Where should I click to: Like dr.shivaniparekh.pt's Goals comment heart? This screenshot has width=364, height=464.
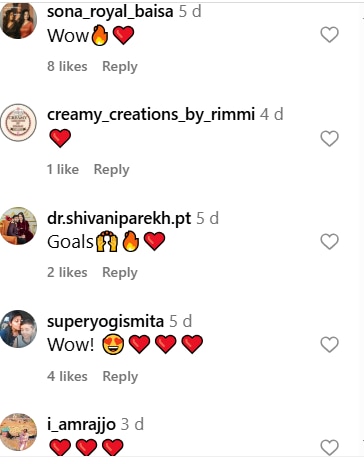[329, 241]
